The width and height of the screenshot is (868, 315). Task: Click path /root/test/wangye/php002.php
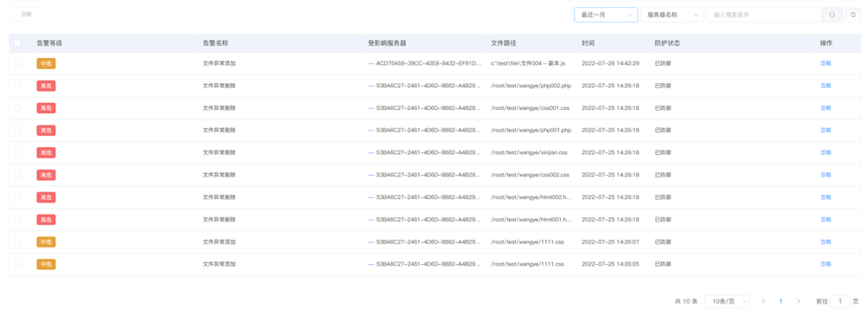[x=530, y=86]
